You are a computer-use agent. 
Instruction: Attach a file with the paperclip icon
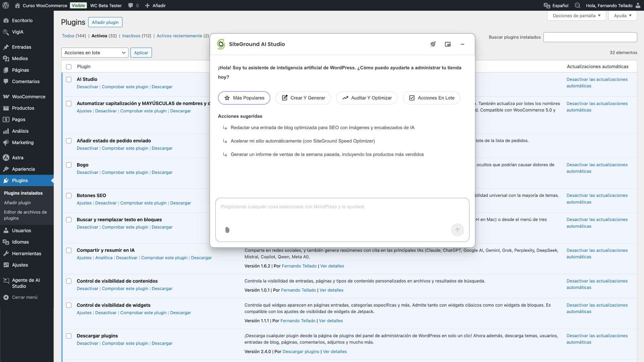[227, 230]
